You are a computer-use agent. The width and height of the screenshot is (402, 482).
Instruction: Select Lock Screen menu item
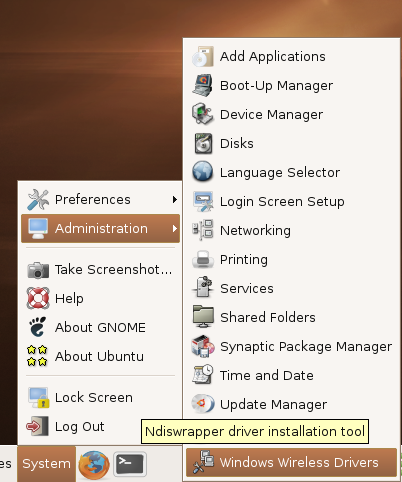(x=100, y=397)
